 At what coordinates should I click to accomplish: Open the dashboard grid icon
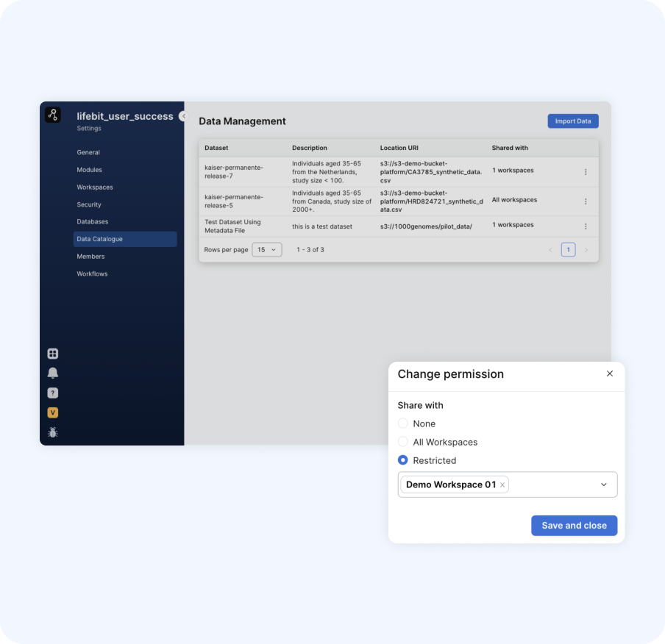pos(53,354)
